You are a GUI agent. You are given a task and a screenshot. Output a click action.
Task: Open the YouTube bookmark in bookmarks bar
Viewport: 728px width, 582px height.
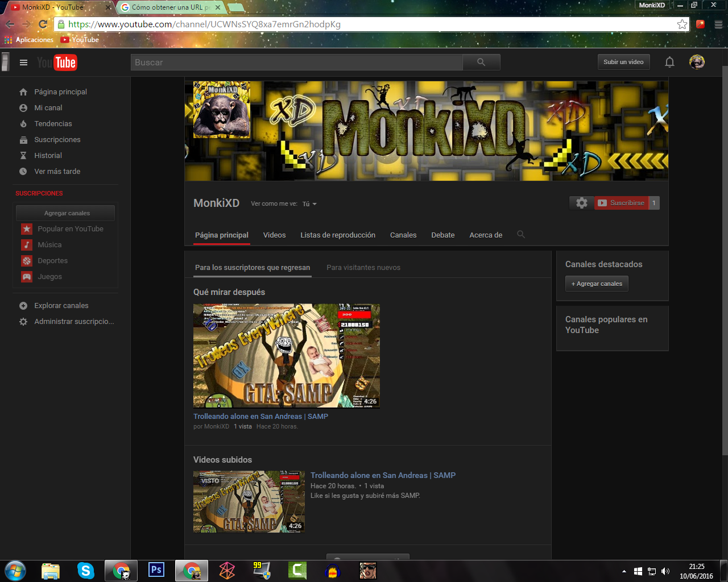(x=80, y=40)
